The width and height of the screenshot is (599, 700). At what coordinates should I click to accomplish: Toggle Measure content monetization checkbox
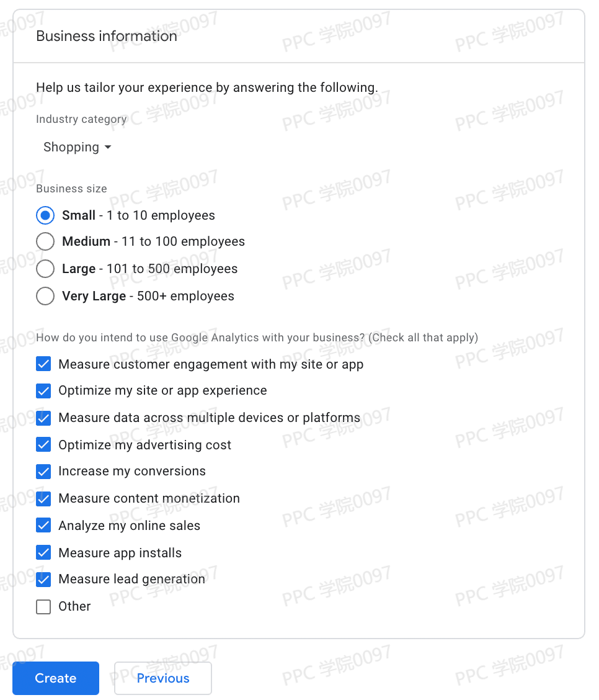pos(43,498)
